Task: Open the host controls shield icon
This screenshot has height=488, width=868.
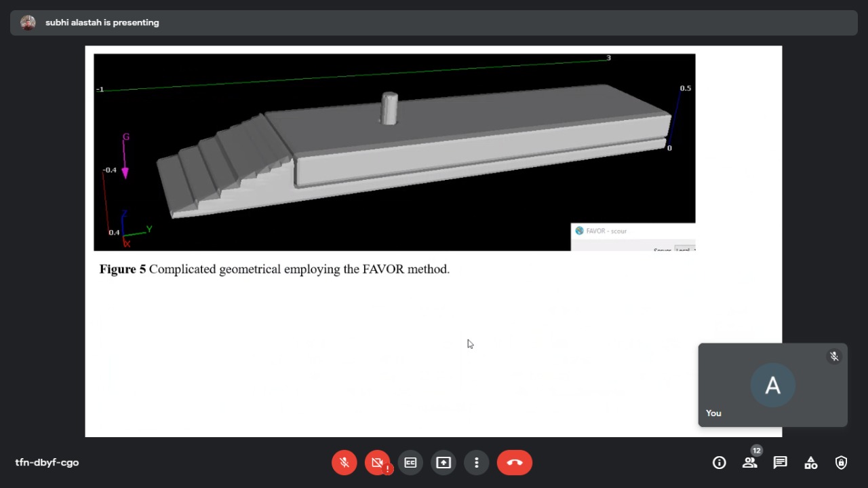Action: pyautogui.click(x=842, y=462)
